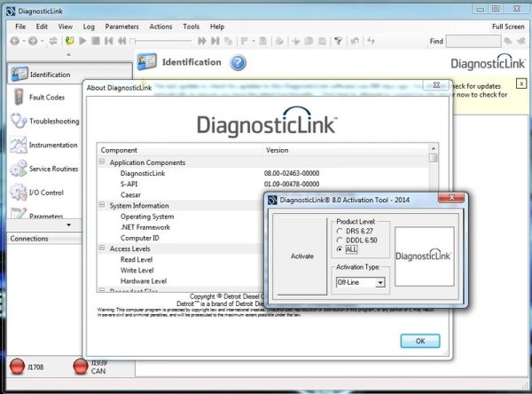This screenshot has height=394, width=532.
Task: Choose the DDDL 6.50 radio option
Action: (x=339, y=240)
